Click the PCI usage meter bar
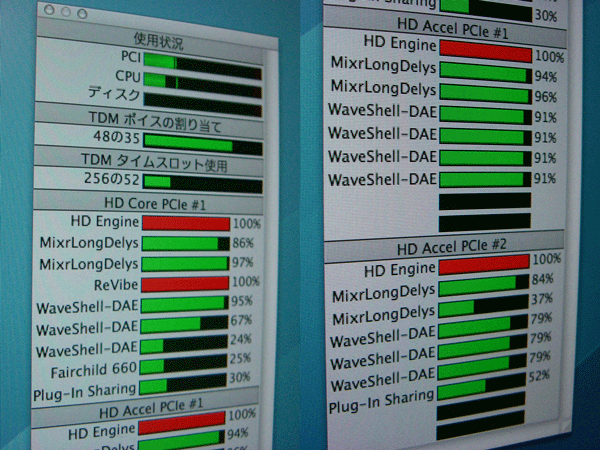The width and height of the screenshot is (600, 450). pyautogui.click(x=203, y=66)
